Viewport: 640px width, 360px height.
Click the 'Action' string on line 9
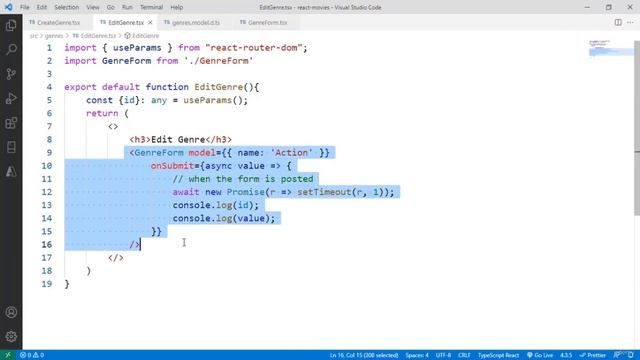(291, 153)
